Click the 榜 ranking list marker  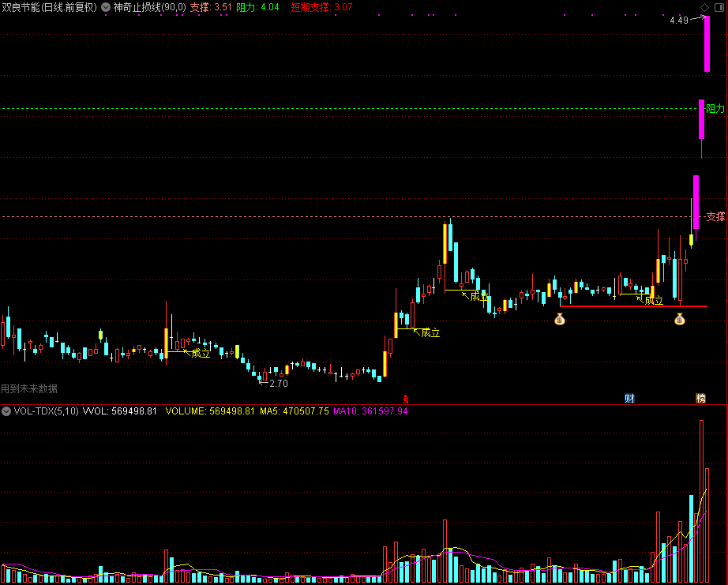click(x=701, y=399)
